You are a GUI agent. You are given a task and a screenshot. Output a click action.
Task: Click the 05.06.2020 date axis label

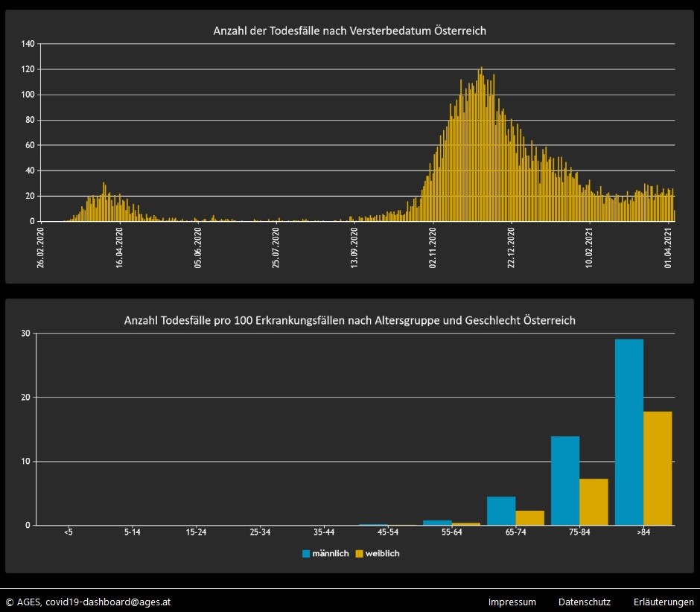click(198, 248)
